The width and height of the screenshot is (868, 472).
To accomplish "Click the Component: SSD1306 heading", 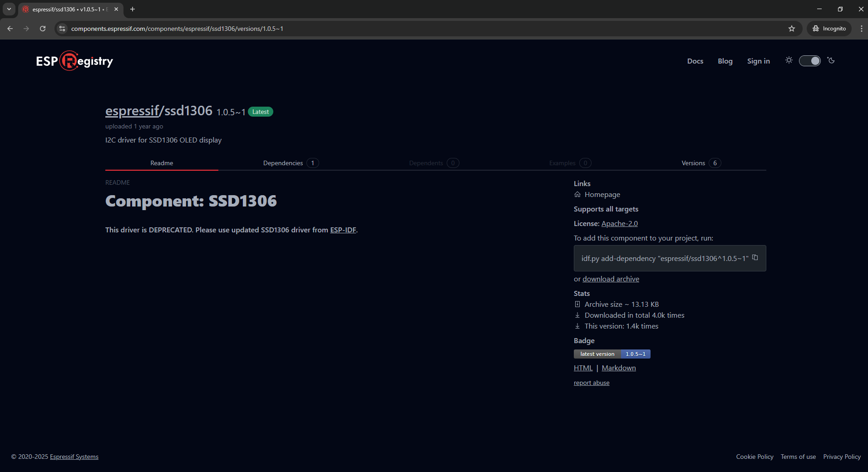I will [x=191, y=201].
